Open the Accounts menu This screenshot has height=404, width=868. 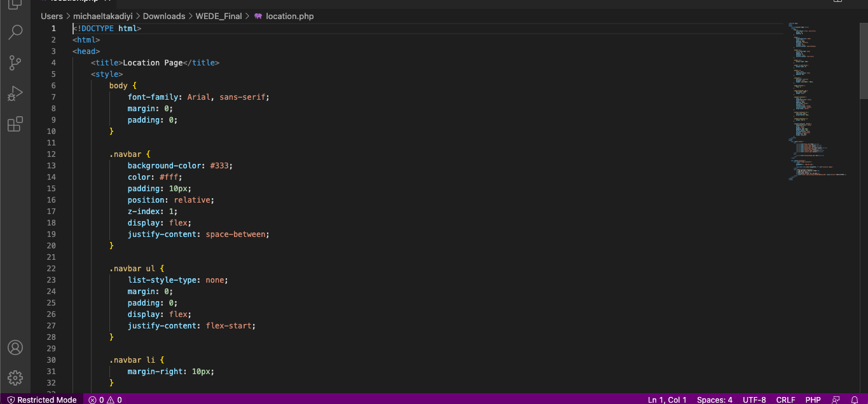coord(15,347)
